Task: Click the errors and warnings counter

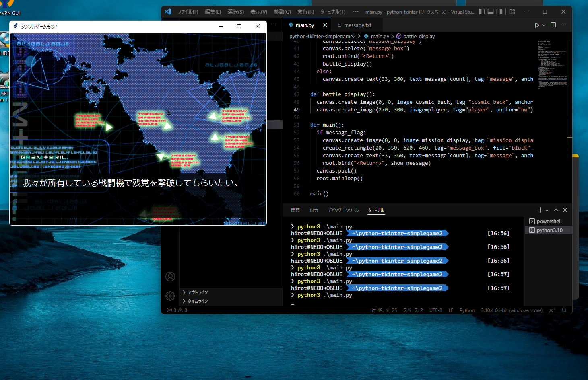Action: click(x=176, y=310)
